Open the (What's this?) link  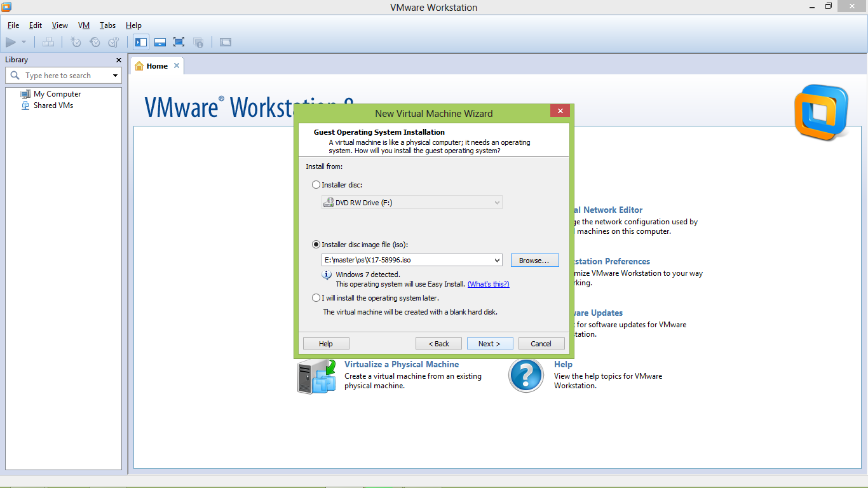(489, 284)
